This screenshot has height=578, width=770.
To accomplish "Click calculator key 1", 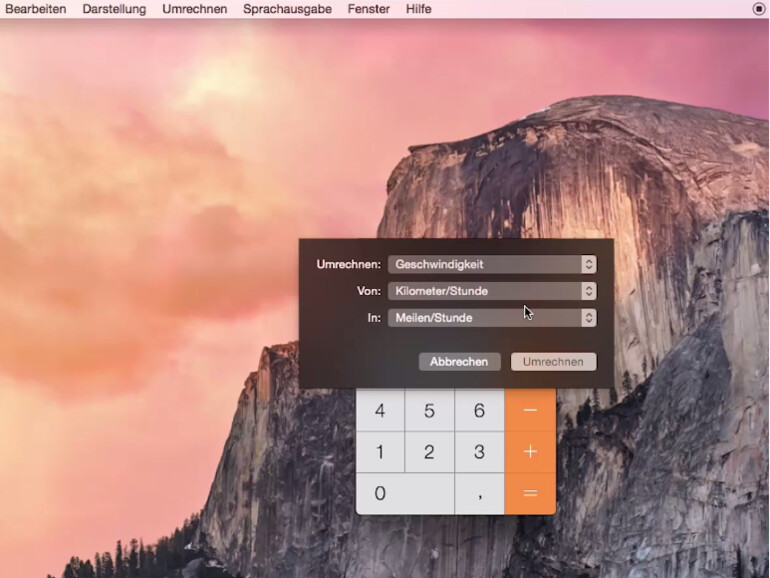I will click(380, 452).
